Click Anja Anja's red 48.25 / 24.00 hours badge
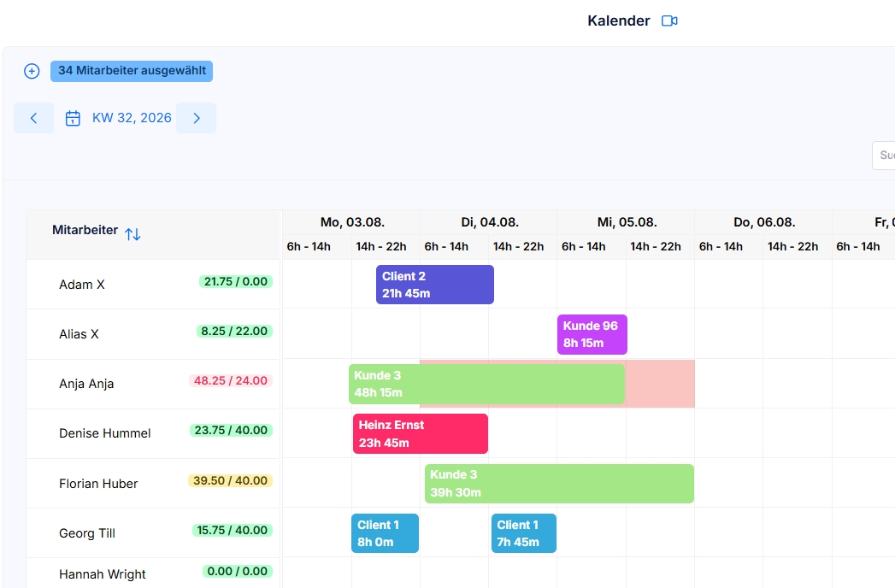Screen dimensions: 895x588 tap(231, 381)
